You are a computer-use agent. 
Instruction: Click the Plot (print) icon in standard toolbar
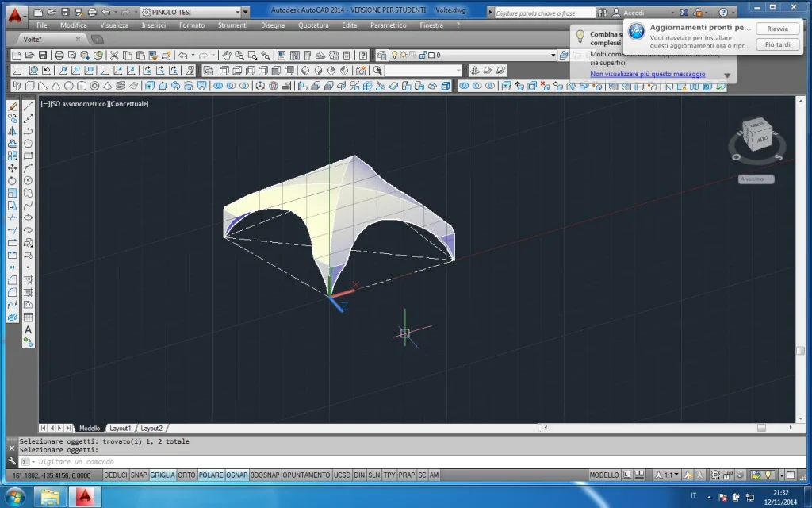click(59, 55)
